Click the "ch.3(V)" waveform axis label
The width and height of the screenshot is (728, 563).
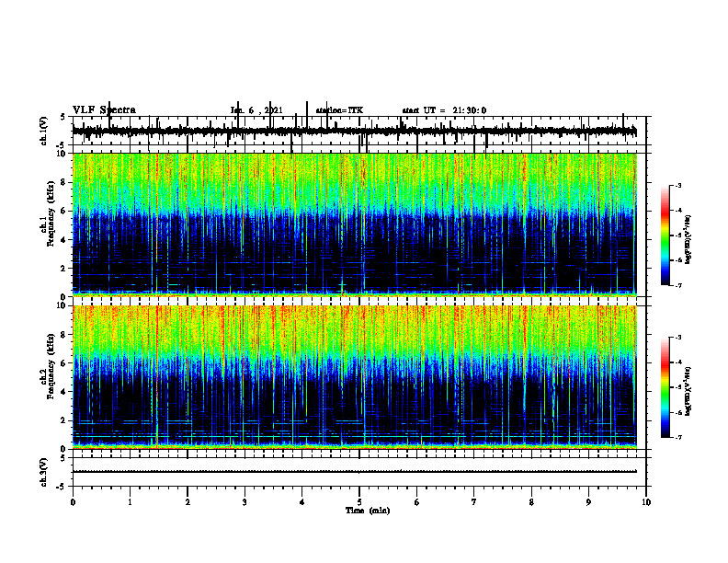[x=44, y=472]
